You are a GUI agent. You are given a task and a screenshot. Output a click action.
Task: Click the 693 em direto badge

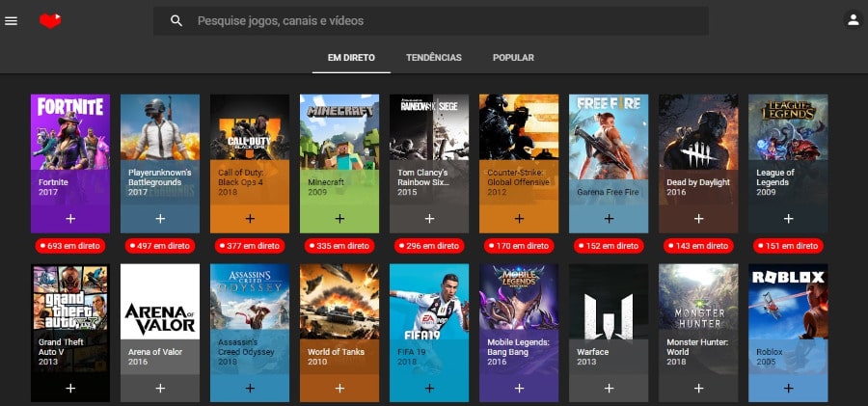tap(70, 246)
